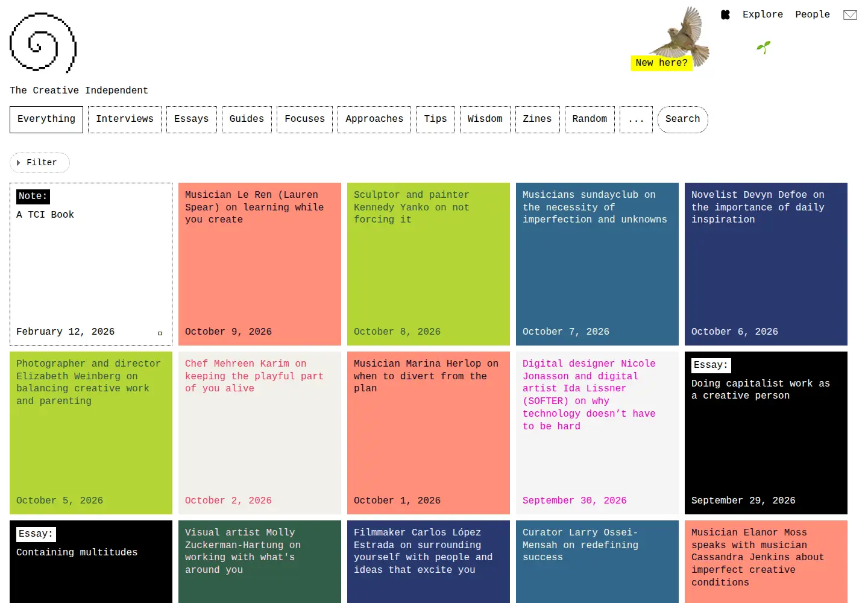Screen dimensions: 868x603
Task: Switch to the Interviews tab
Action: click(x=125, y=119)
